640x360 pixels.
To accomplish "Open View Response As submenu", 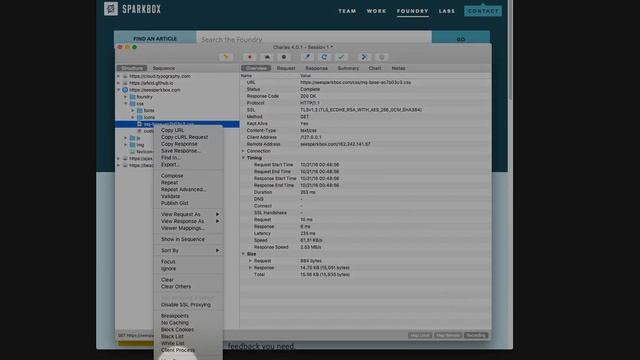I will (x=189, y=221).
